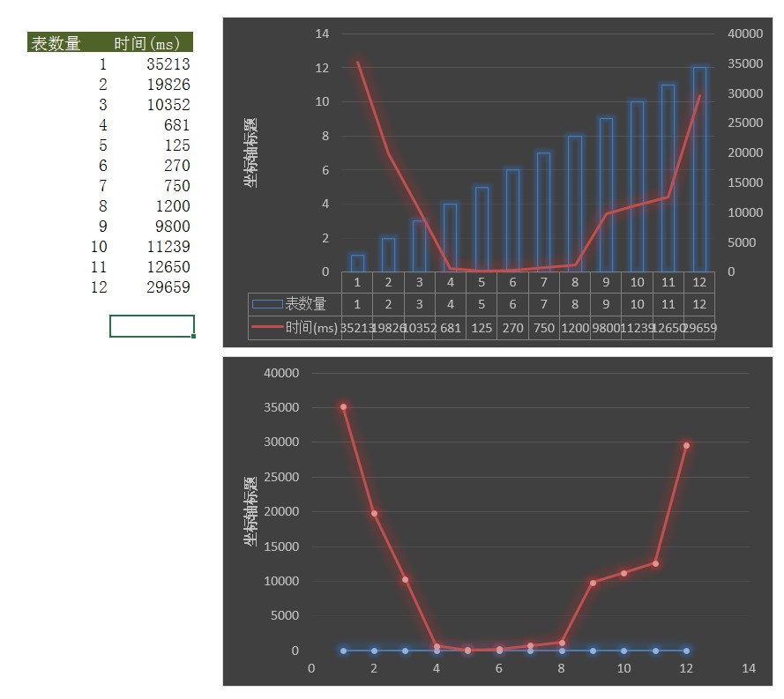Image resolution: width=784 pixels, height=699 pixels.
Task: Click 9800 in the chart data table
Action: point(606,328)
